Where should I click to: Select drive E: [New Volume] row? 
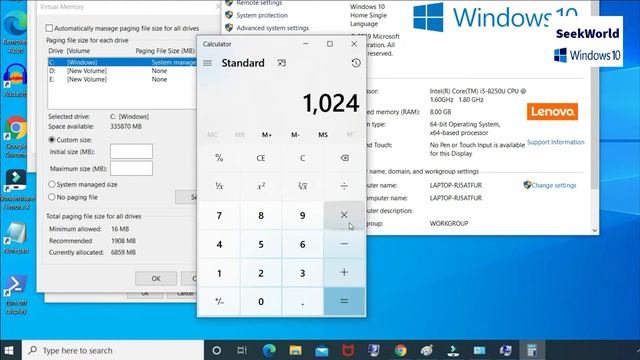click(x=122, y=79)
